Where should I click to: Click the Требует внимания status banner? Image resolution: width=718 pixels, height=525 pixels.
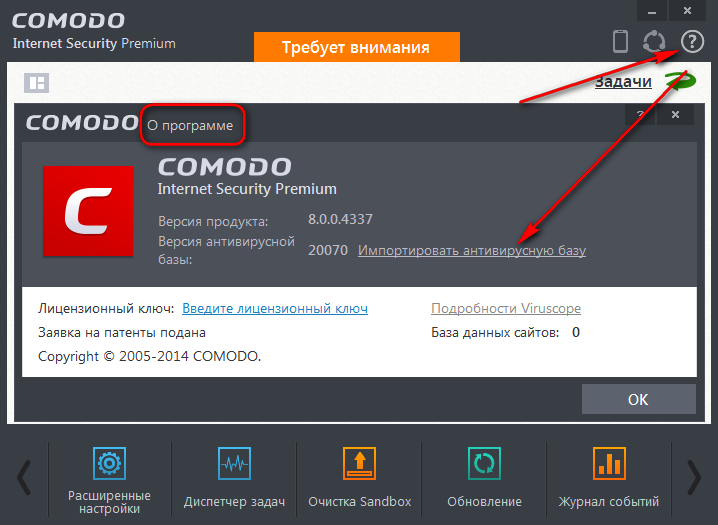[x=357, y=47]
